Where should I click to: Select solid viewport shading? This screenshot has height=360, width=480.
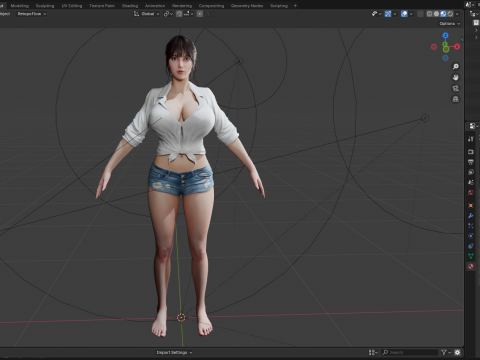coord(436,14)
